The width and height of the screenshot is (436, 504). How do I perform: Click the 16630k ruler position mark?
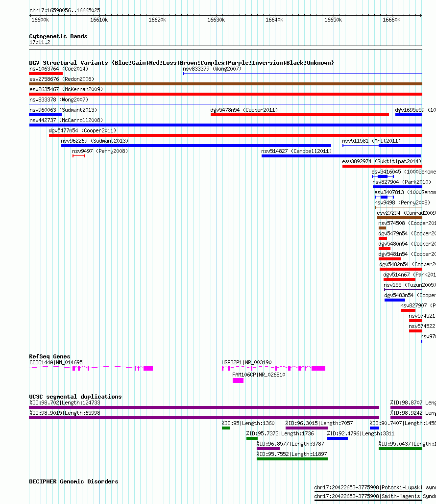(216, 20)
